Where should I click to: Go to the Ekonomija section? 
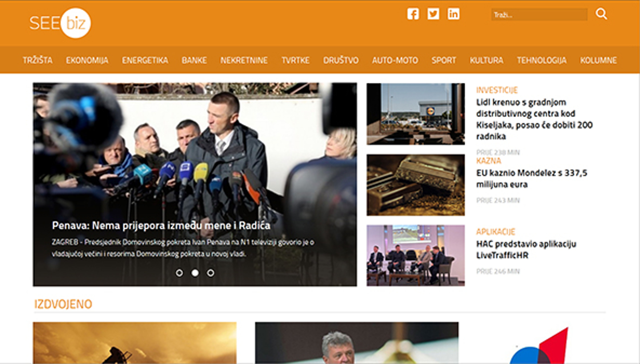87,60
